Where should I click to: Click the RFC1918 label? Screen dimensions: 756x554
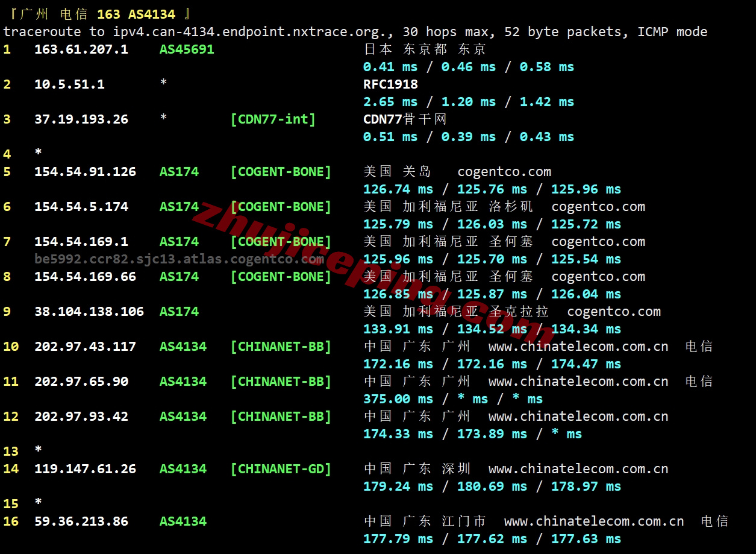(x=390, y=84)
